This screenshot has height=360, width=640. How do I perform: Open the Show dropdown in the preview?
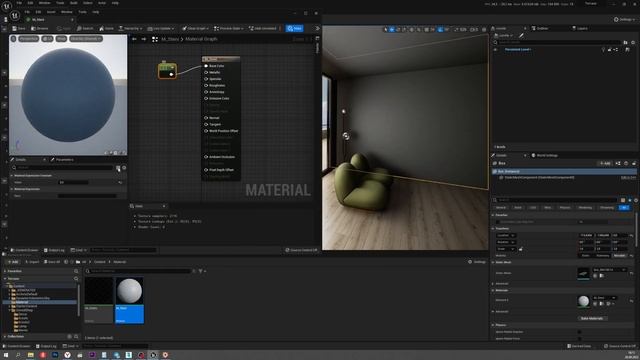61,39
